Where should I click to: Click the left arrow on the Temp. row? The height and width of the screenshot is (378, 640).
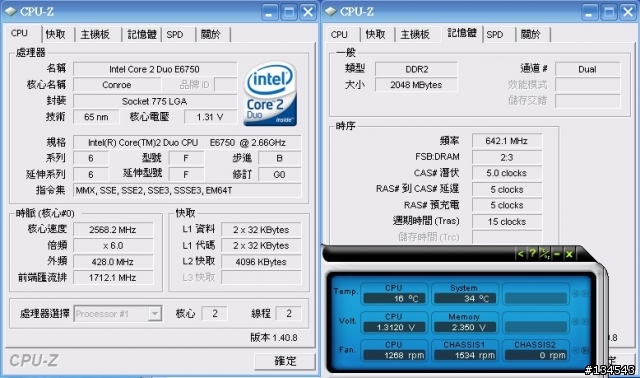(x=576, y=294)
